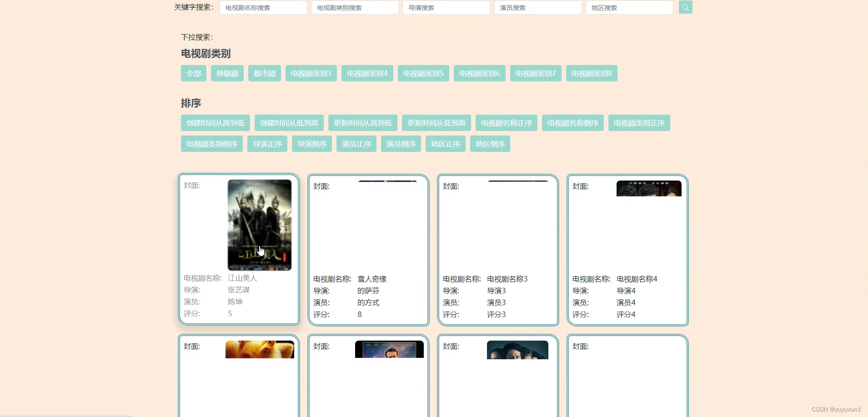Sort by 电视剧名称正序
Image resolution: width=868 pixels, height=417 pixels.
(507, 123)
